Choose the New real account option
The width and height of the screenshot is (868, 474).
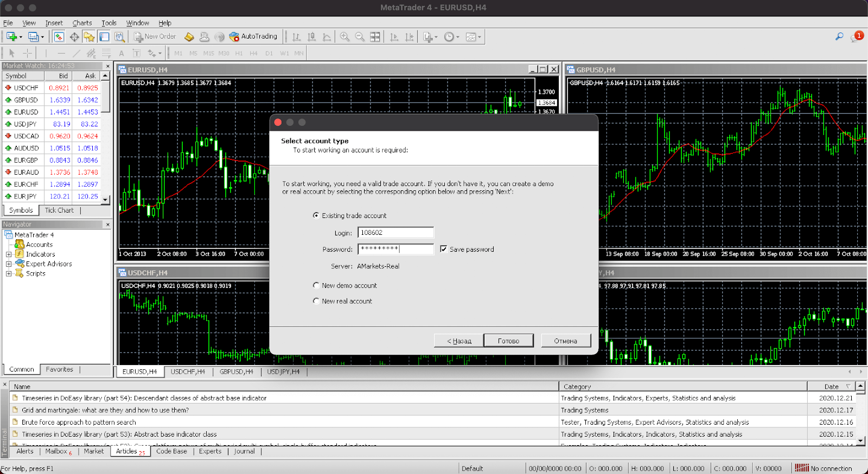(316, 301)
